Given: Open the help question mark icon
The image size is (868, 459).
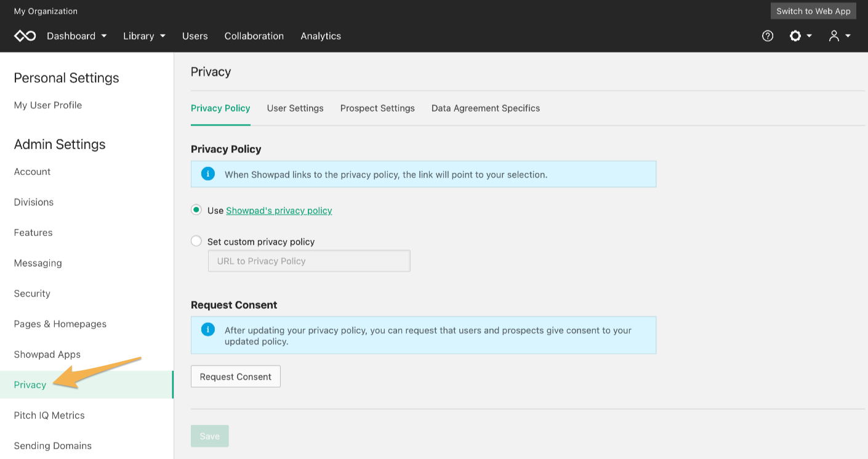Looking at the screenshot, I should pyautogui.click(x=768, y=36).
